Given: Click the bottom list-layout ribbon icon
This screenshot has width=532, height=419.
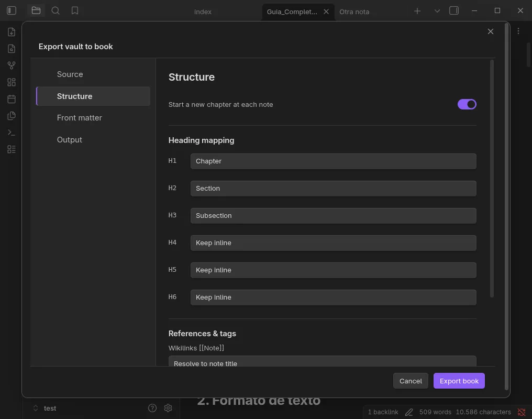Looking at the screenshot, I should [12, 149].
